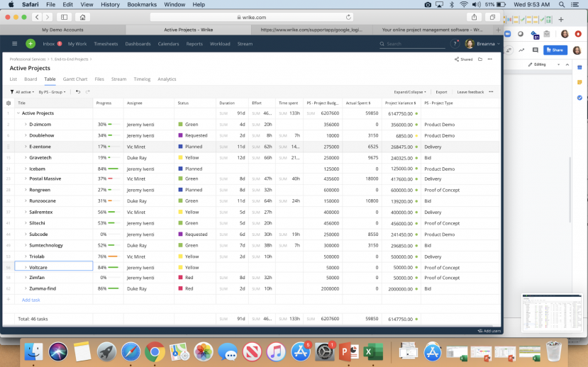Click the Google Tasks side panel icon
Screen dimensions: 588x367
point(579,97)
